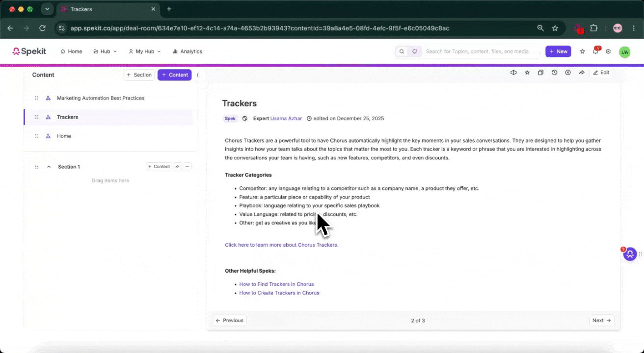This screenshot has width=644, height=353.
Task: View site information icon in address bar
Action: 61,28
